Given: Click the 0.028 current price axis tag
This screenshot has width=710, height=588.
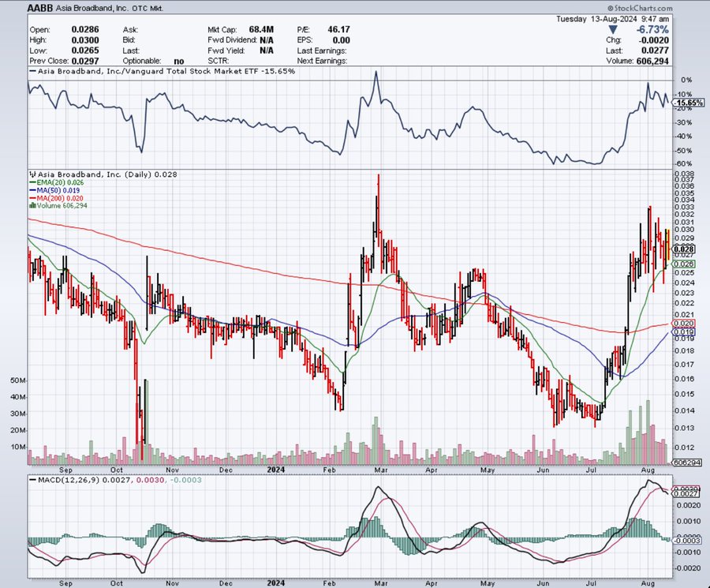Looking at the screenshot, I should click(684, 249).
